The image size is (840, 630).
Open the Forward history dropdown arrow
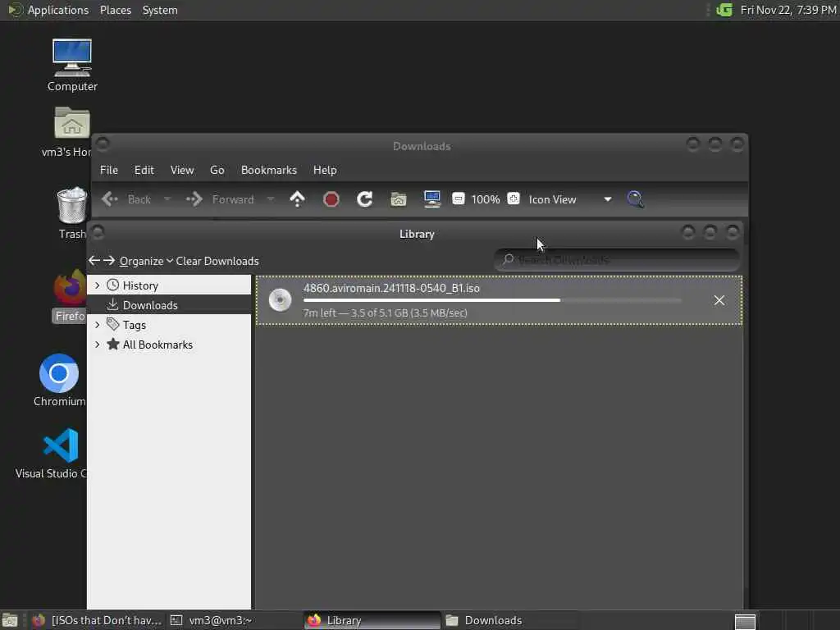pos(271,199)
